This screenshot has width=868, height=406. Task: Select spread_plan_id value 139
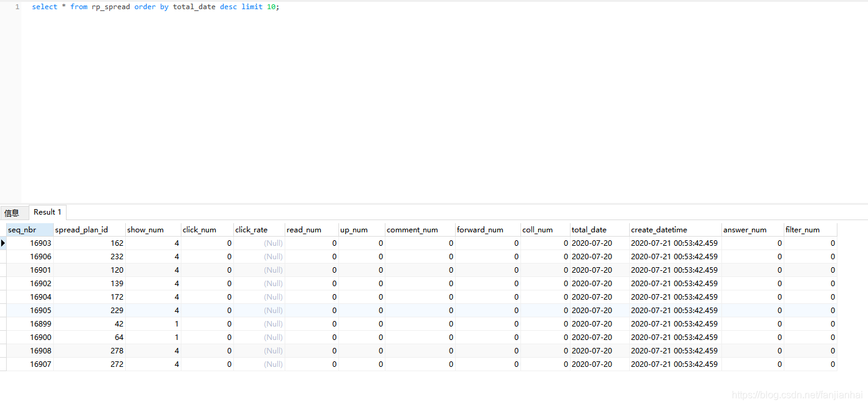[x=89, y=284]
